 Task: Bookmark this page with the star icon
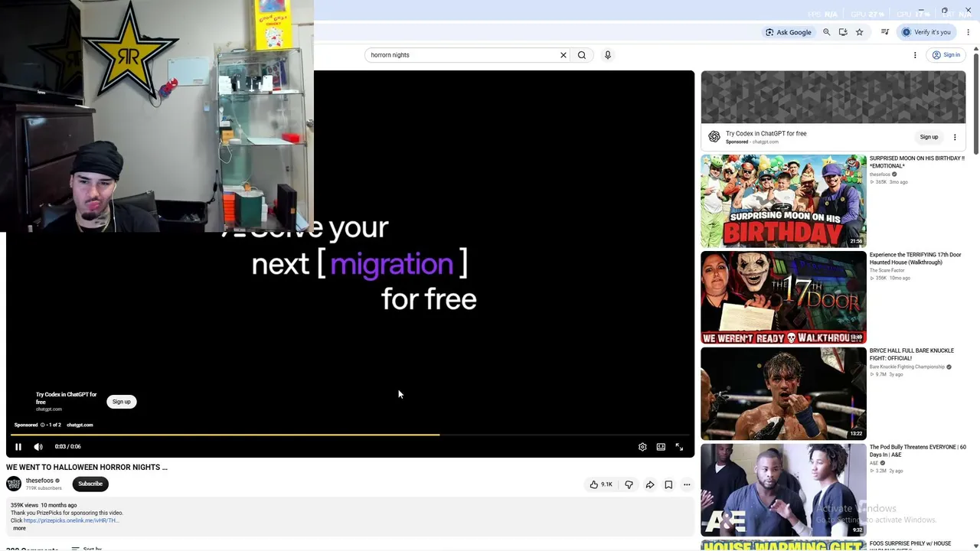tap(860, 32)
